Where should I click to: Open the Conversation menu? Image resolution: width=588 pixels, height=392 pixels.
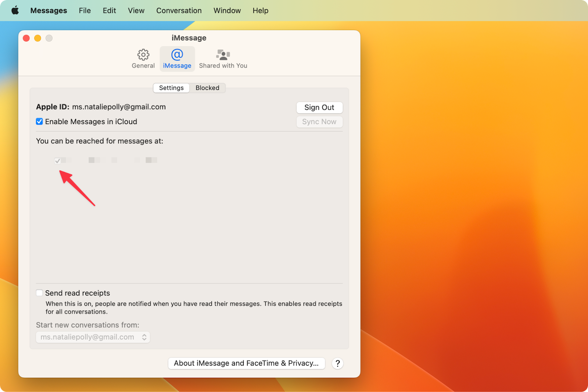coord(179,10)
